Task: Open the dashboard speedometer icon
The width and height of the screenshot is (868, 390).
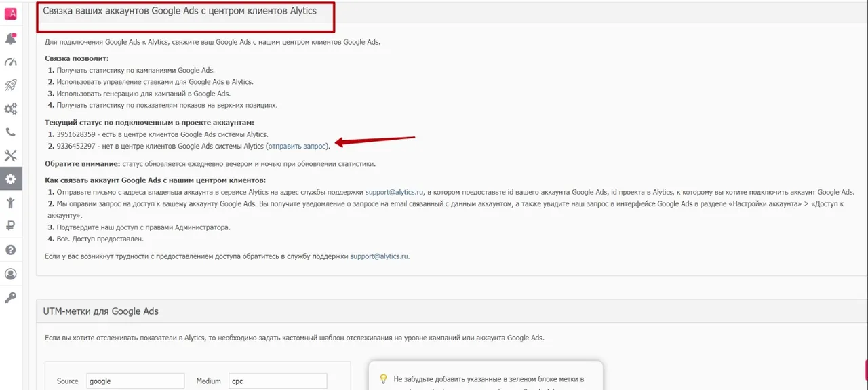Action: [x=11, y=62]
